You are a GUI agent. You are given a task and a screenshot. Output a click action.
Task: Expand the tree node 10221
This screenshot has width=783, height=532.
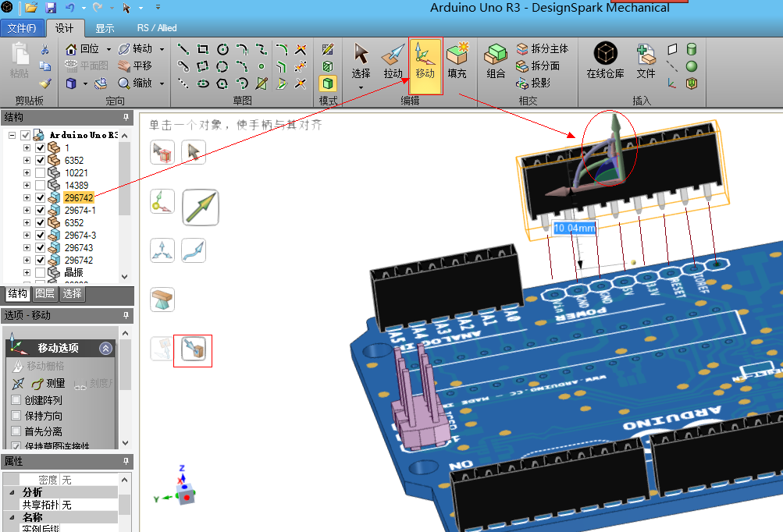[x=27, y=172]
